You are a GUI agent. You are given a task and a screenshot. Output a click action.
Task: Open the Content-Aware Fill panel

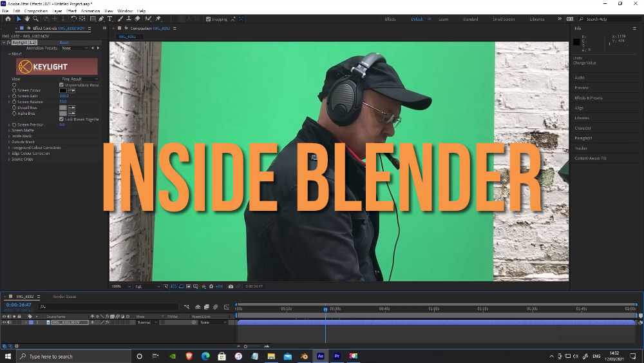[590, 158]
